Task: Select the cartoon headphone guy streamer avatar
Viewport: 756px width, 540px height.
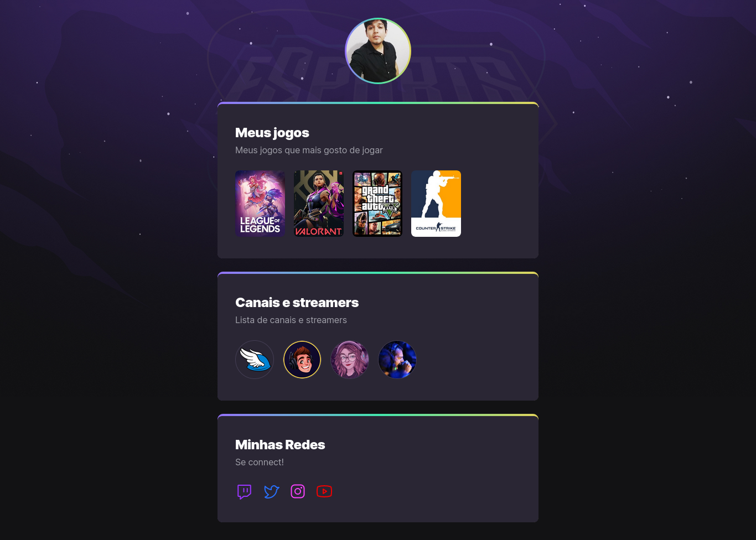Action: pyautogui.click(x=302, y=360)
